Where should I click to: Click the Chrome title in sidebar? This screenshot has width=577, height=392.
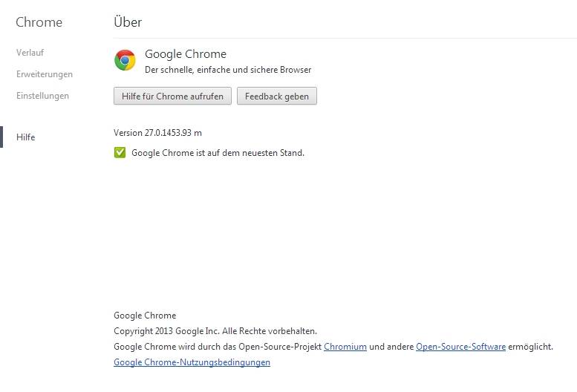(39, 22)
